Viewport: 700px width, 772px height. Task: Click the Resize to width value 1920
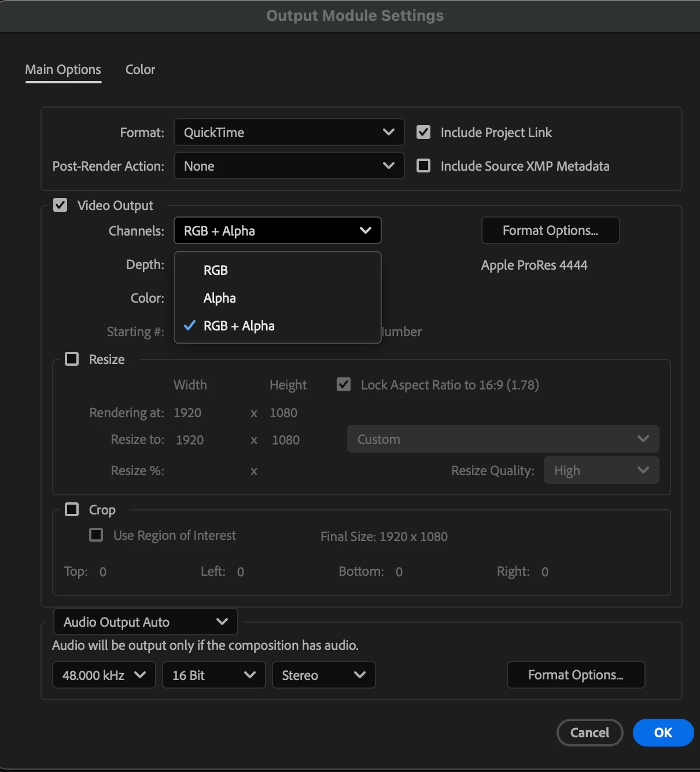click(x=190, y=440)
